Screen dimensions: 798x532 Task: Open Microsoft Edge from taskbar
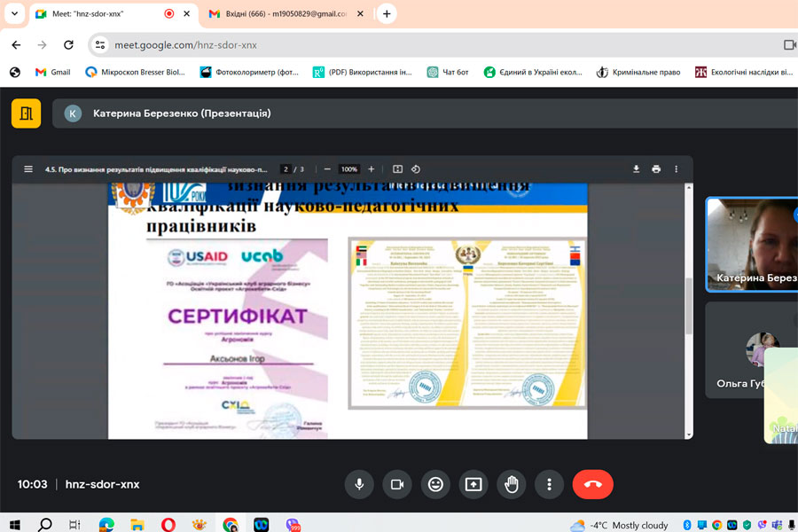click(106, 524)
